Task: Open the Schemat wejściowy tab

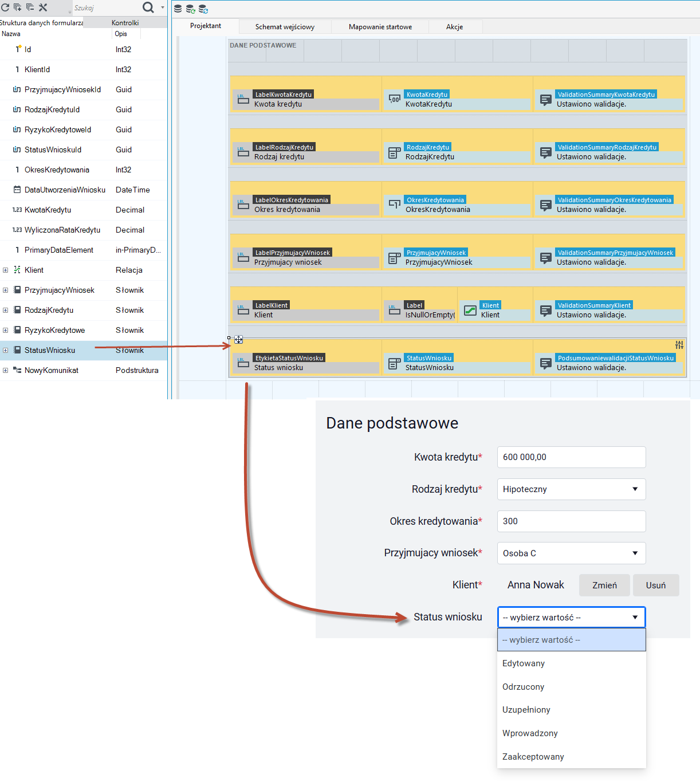Action: [285, 27]
